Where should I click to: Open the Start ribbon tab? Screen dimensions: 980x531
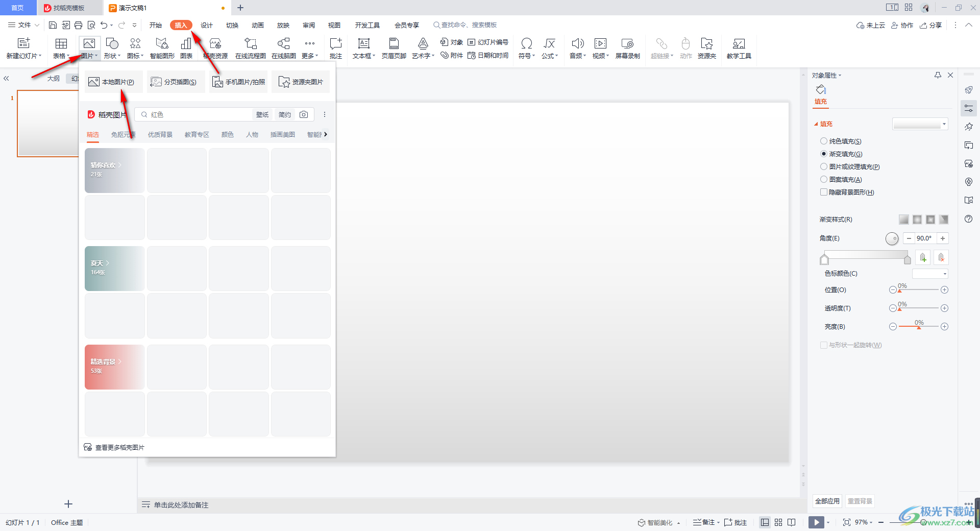pyautogui.click(x=156, y=25)
